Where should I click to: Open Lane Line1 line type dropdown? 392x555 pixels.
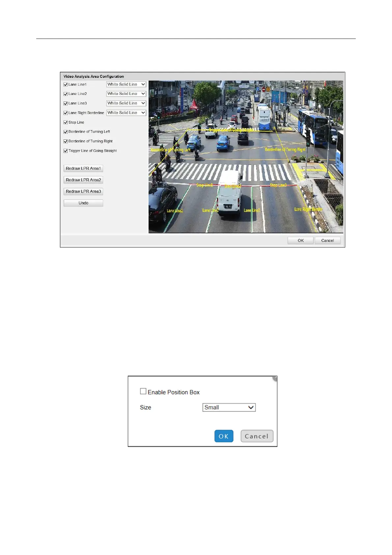pyautogui.click(x=126, y=84)
